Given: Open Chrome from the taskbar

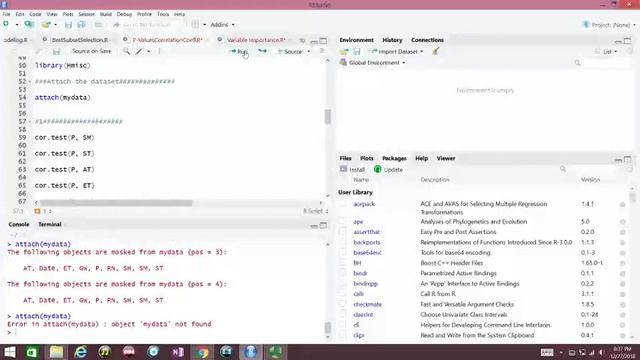Looking at the screenshot, I should click(x=202, y=352).
